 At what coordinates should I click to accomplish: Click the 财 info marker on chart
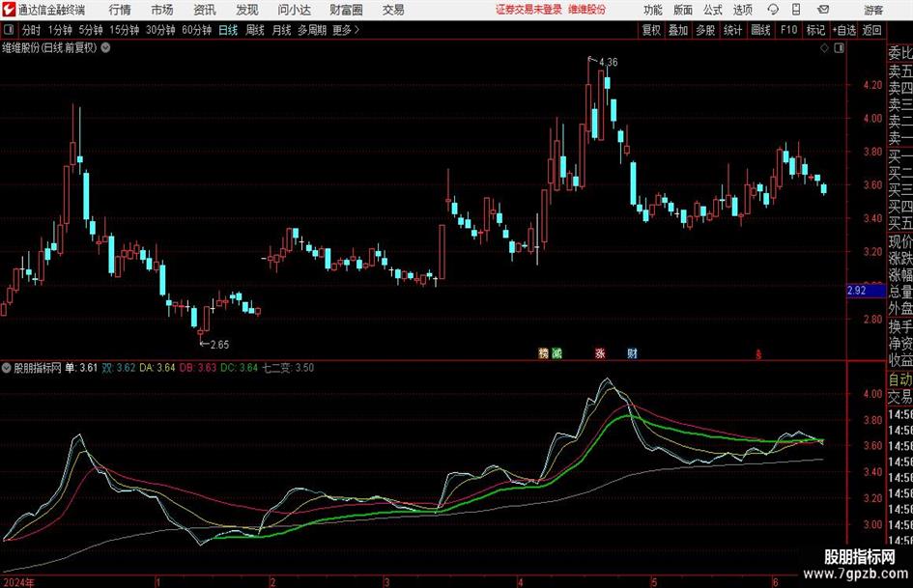click(x=633, y=352)
